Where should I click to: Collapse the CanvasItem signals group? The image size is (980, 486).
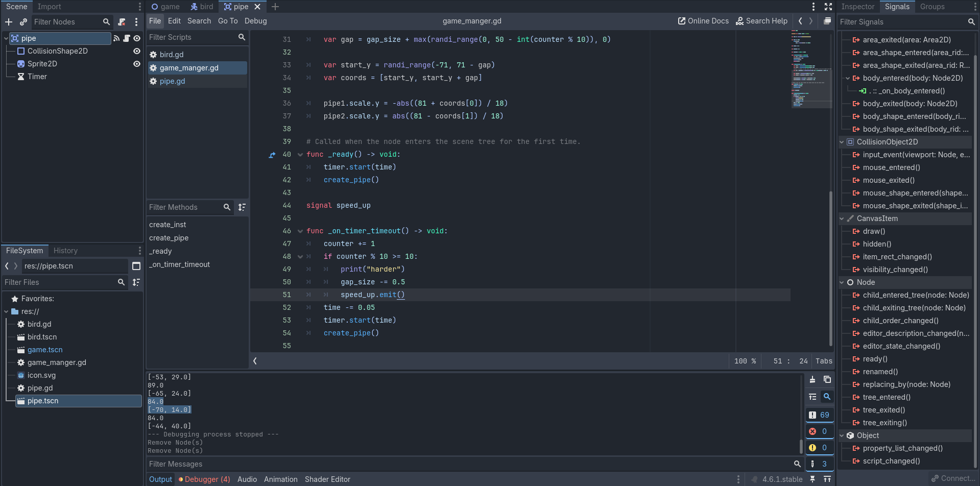[x=842, y=218]
